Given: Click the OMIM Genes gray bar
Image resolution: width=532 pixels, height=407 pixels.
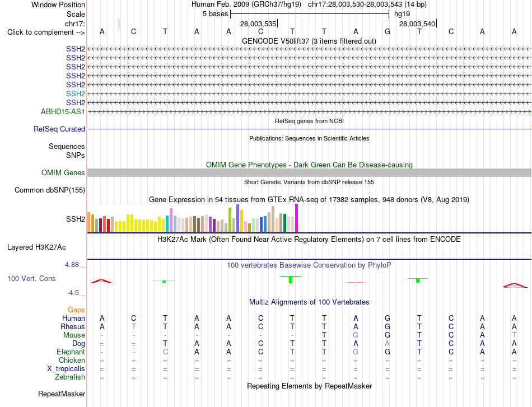Looking at the screenshot, I should coord(309,172).
